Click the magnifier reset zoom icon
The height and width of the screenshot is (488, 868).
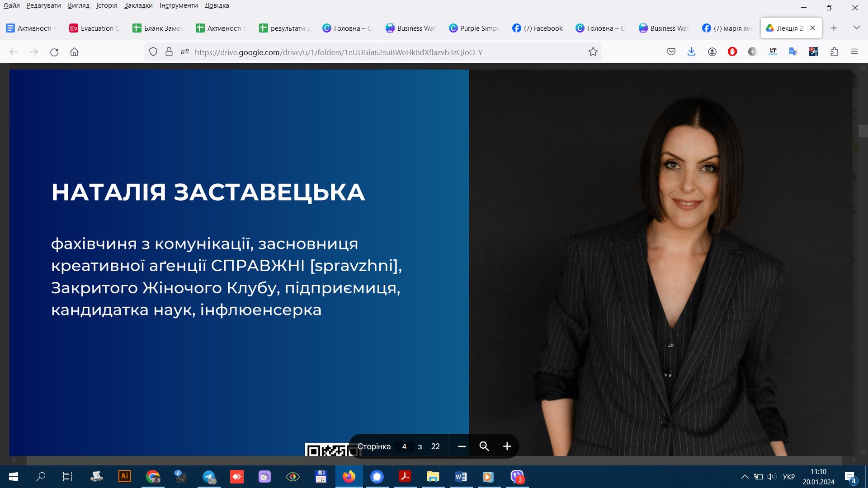pyautogui.click(x=484, y=446)
